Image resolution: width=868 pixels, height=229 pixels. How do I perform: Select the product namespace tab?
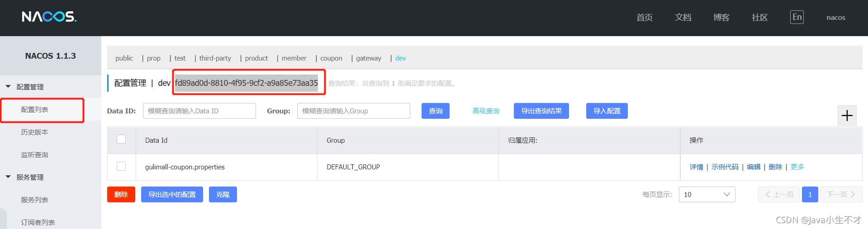click(256, 58)
